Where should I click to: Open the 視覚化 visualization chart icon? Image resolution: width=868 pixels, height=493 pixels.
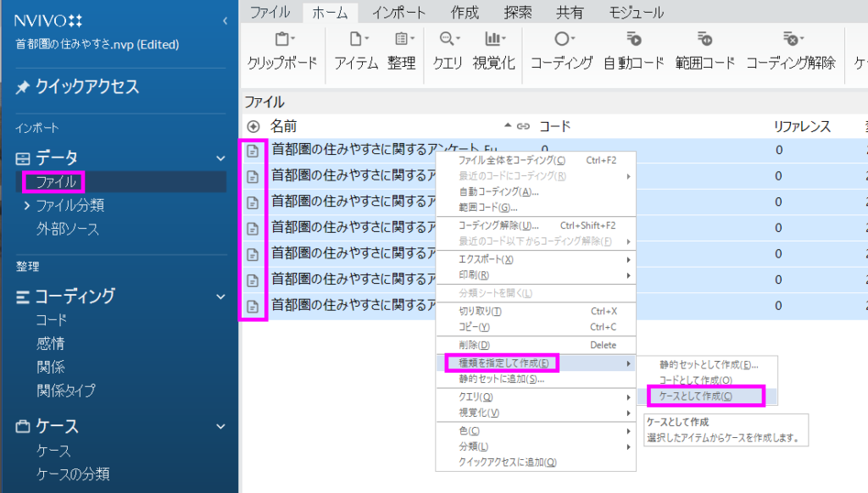point(493,40)
